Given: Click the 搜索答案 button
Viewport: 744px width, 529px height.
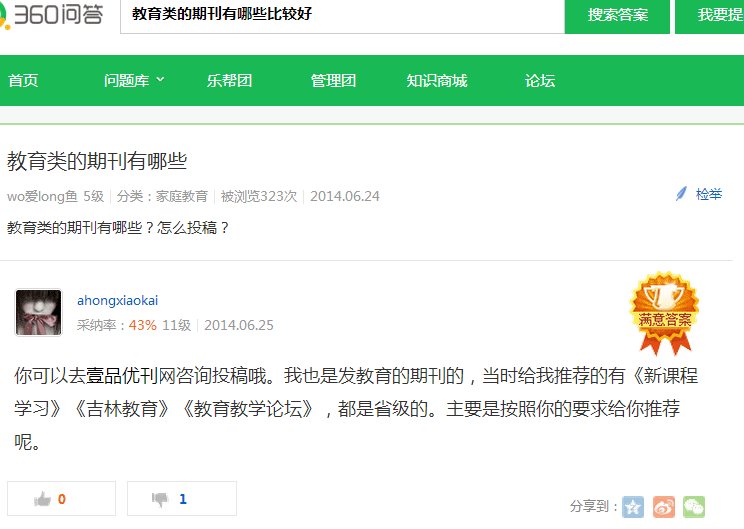Looking at the screenshot, I should (x=617, y=16).
